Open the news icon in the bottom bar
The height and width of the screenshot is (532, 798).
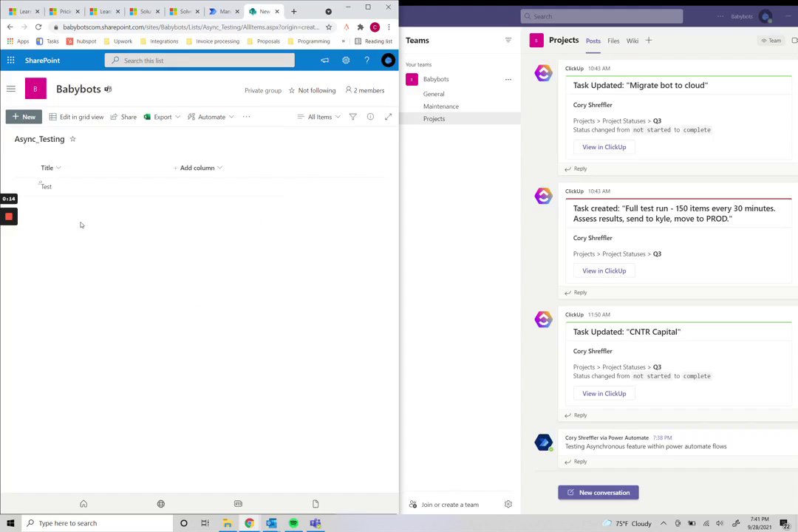pyautogui.click(x=238, y=503)
